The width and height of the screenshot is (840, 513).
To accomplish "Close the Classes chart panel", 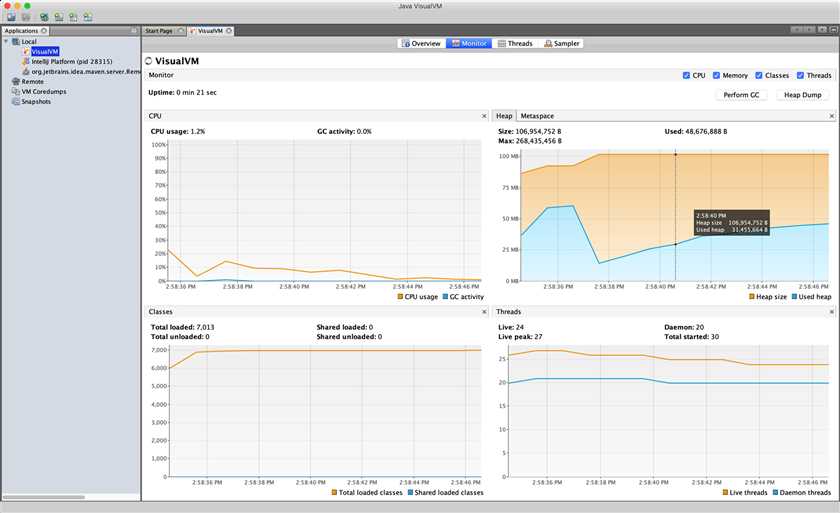I will (484, 312).
